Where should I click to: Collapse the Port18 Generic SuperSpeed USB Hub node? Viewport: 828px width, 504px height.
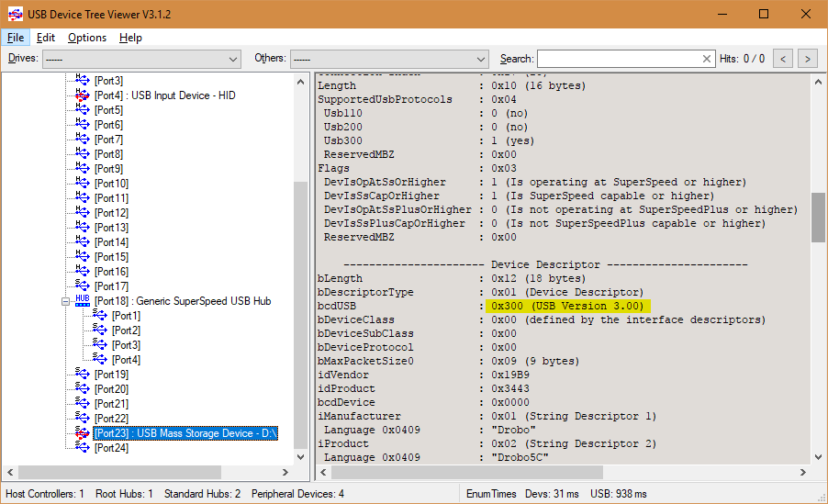click(x=66, y=301)
